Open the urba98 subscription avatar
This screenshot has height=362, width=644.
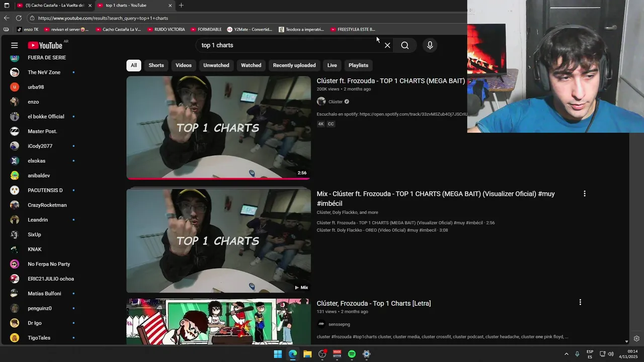tap(15, 87)
